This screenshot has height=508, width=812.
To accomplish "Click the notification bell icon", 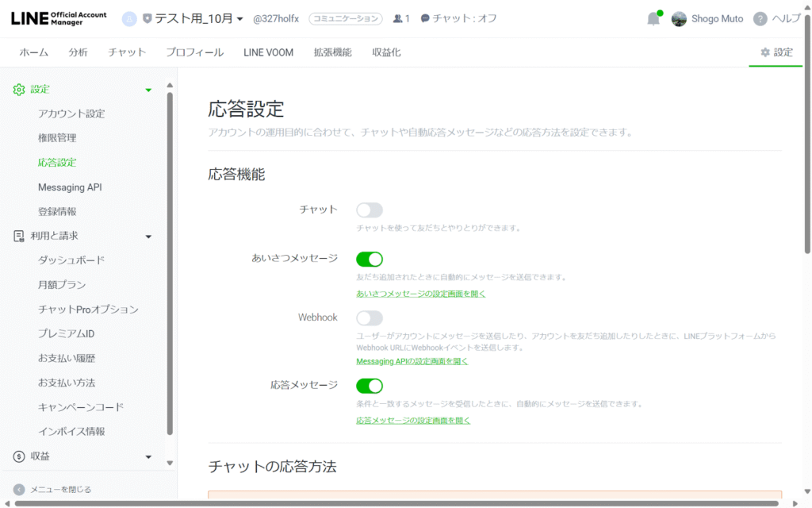I will [653, 19].
